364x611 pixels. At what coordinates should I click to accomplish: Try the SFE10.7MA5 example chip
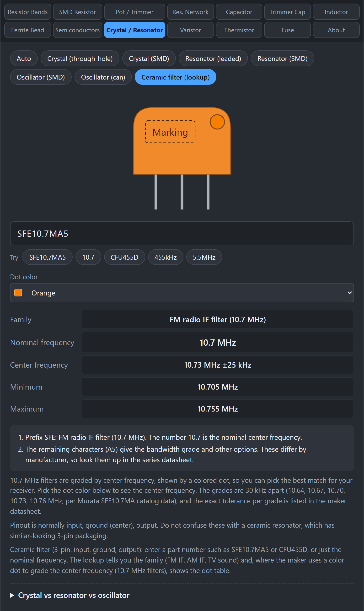[x=47, y=257]
